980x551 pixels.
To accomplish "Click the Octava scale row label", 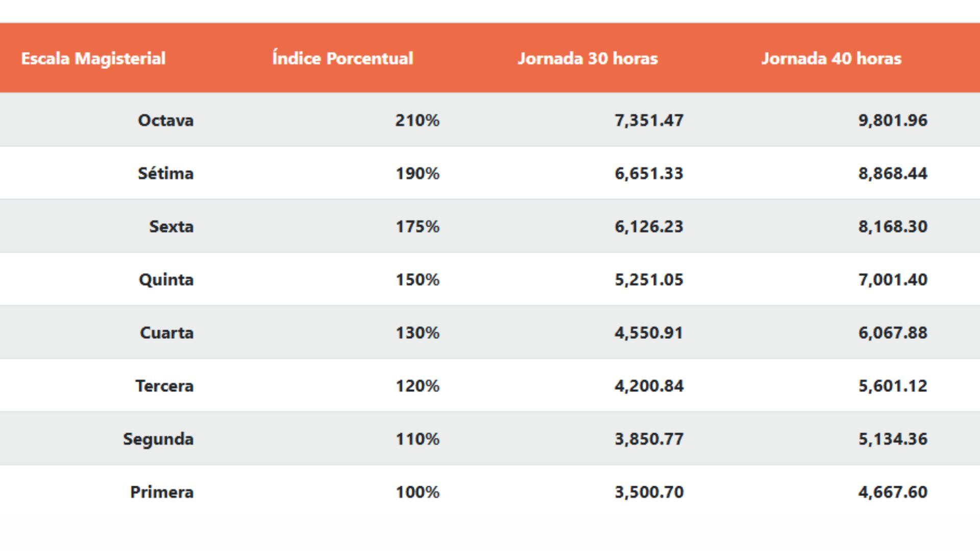I will point(166,120).
